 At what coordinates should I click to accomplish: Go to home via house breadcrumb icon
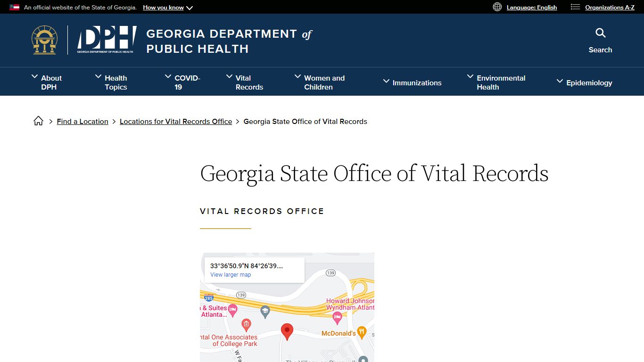(x=39, y=121)
